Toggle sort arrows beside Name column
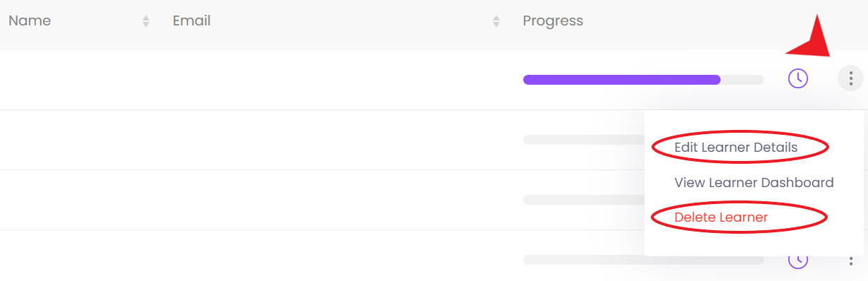The image size is (868, 281). coord(146,21)
